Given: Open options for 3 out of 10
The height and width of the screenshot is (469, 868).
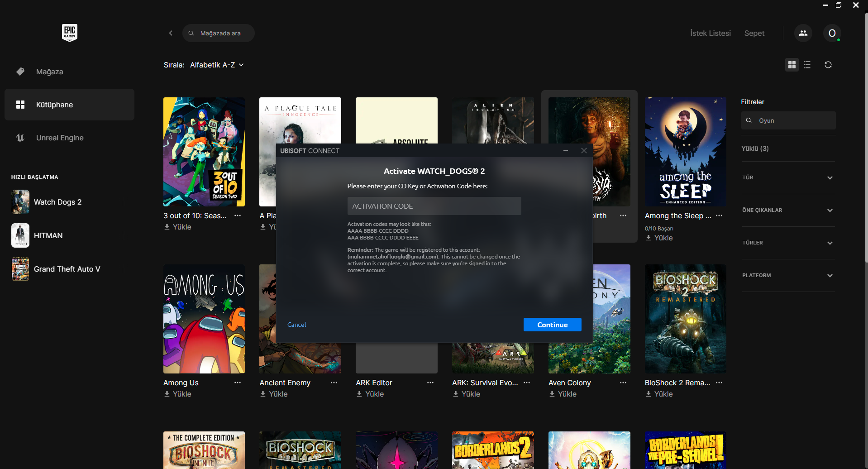Looking at the screenshot, I should (238, 215).
